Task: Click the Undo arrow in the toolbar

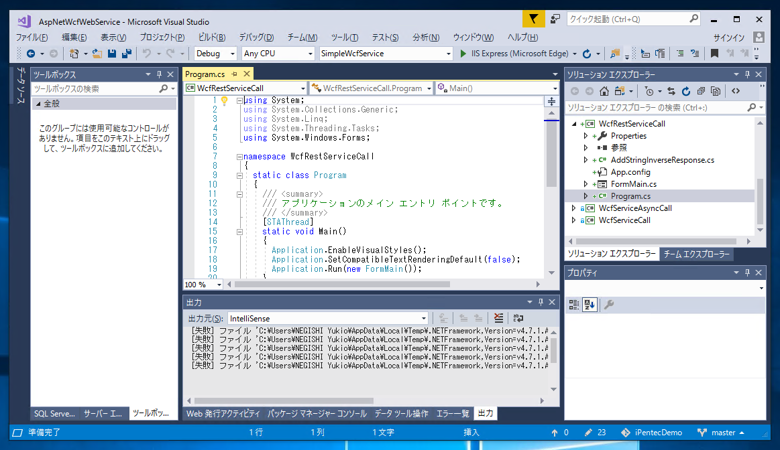Action: point(147,53)
